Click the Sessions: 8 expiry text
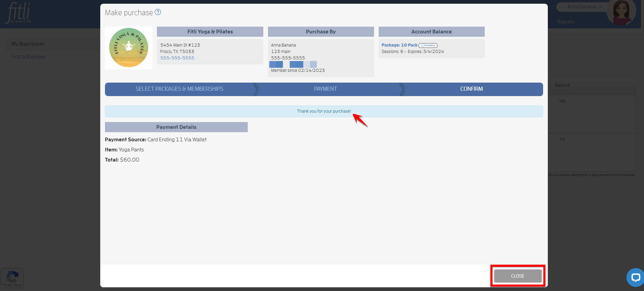This screenshot has height=291, width=644. point(413,52)
